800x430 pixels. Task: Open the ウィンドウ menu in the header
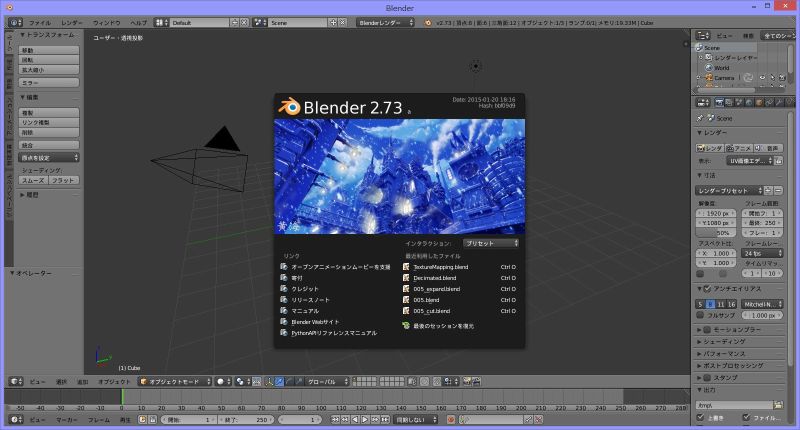click(x=106, y=21)
